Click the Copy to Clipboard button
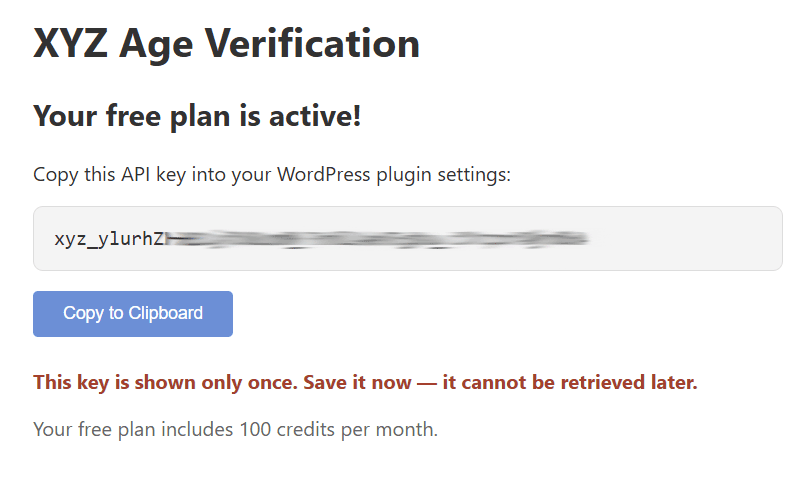This screenshot has width=807, height=492. click(x=133, y=314)
